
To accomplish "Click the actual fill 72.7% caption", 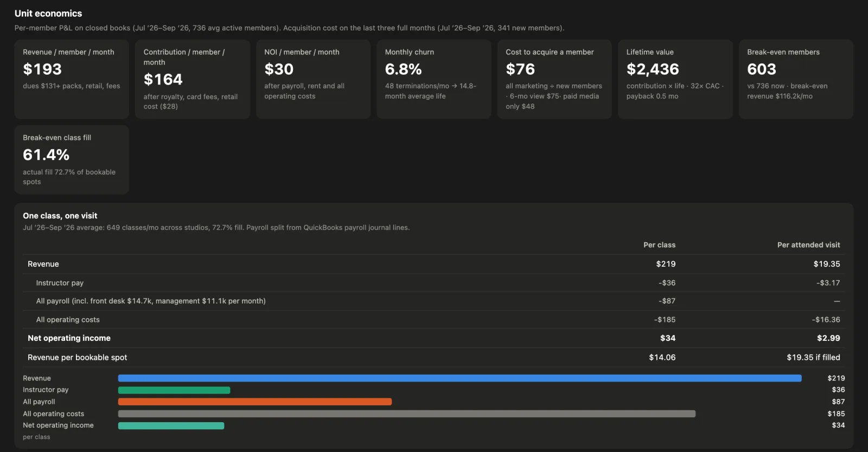I will click(x=69, y=177).
